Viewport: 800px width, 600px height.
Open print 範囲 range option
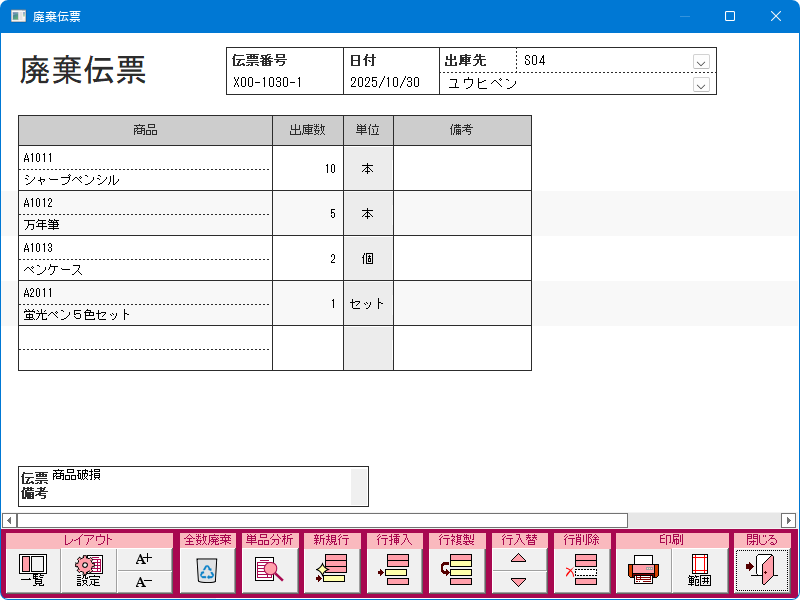pos(699,571)
